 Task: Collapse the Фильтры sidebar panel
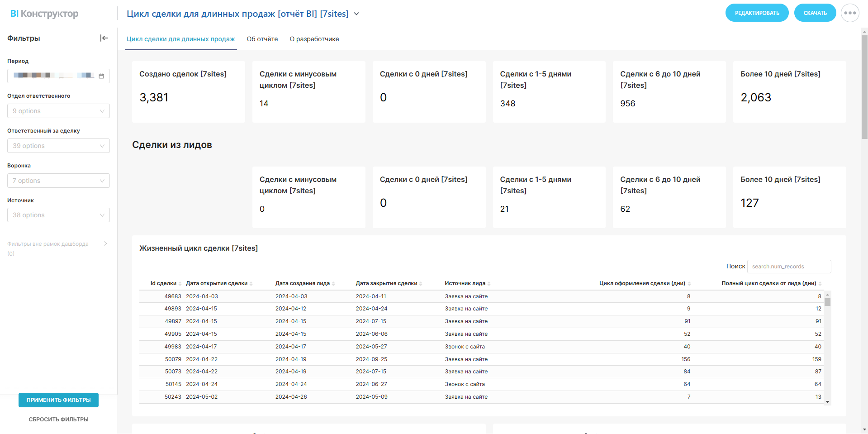tap(104, 38)
